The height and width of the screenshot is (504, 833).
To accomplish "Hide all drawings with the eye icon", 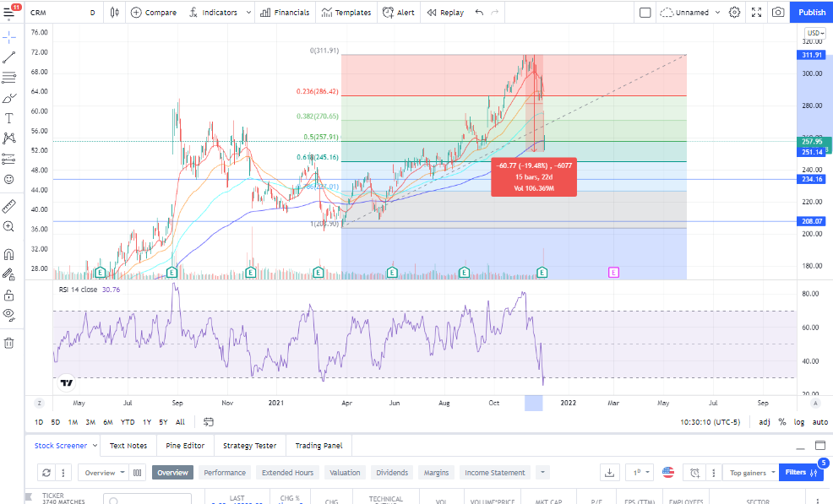I will (x=9, y=314).
